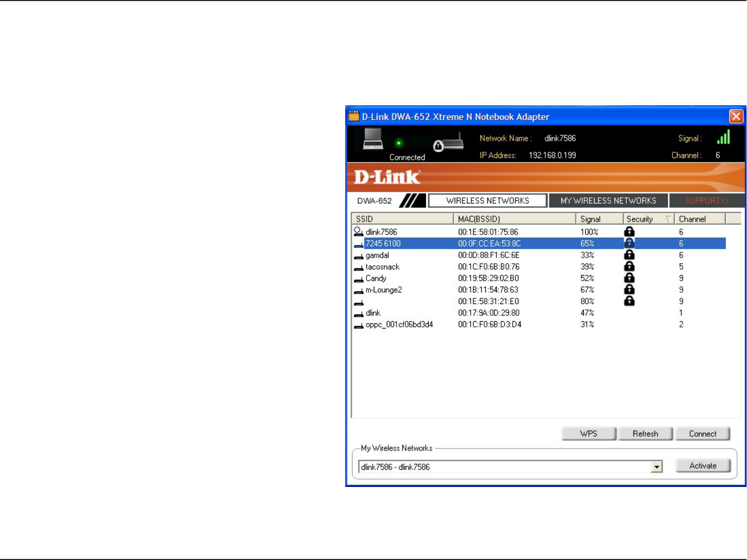The height and width of the screenshot is (560, 747).
Task: Click the locked router icon in status header
Action: coord(448,142)
